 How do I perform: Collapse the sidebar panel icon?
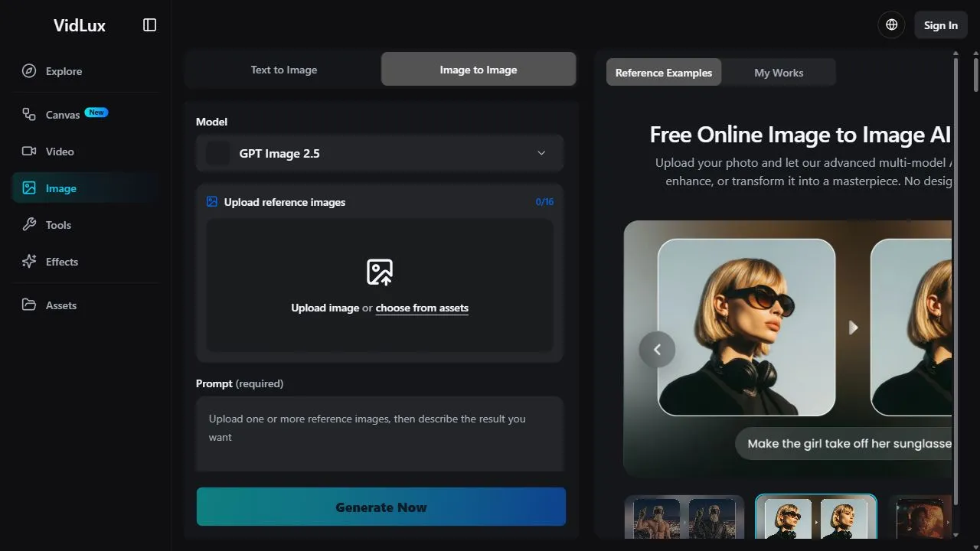point(149,25)
